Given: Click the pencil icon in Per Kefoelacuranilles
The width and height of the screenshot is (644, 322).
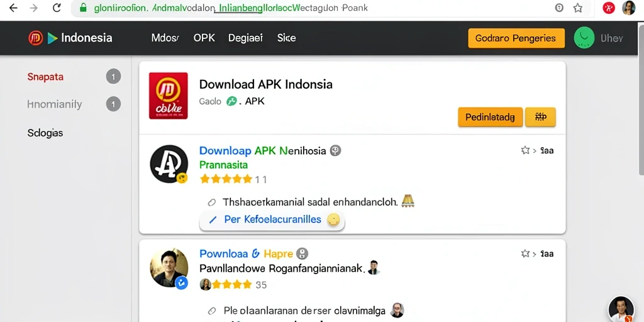Looking at the screenshot, I should pos(213,220).
